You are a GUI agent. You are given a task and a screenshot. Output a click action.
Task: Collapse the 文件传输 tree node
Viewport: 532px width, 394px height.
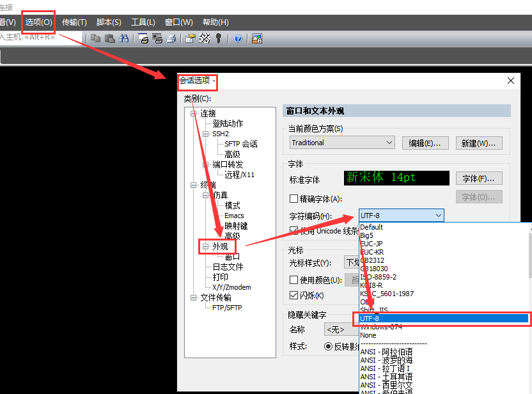(193, 297)
